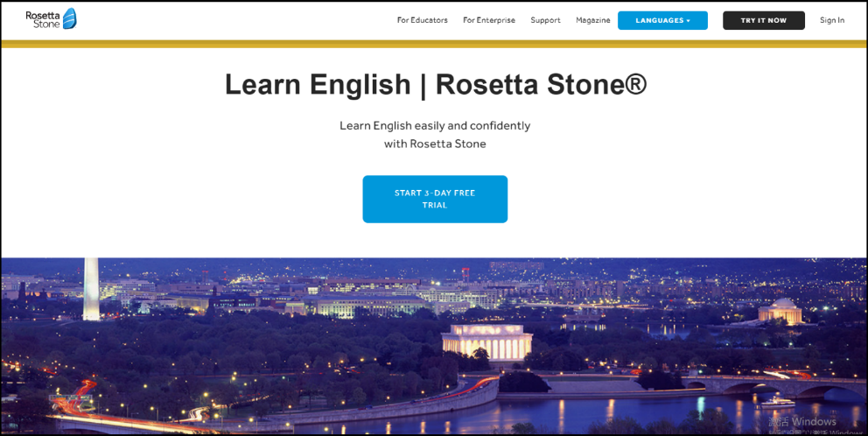
Task: Open the Magazine link
Action: (x=593, y=20)
